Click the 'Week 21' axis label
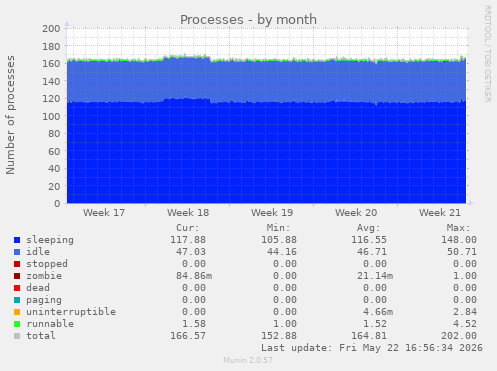497x371 pixels. [440, 213]
